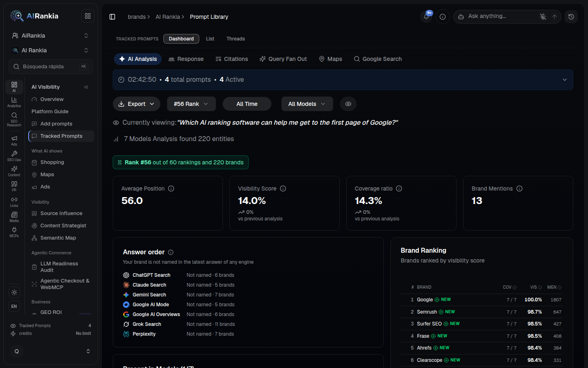Toggle the light/dark theme sun icon

point(14,292)
